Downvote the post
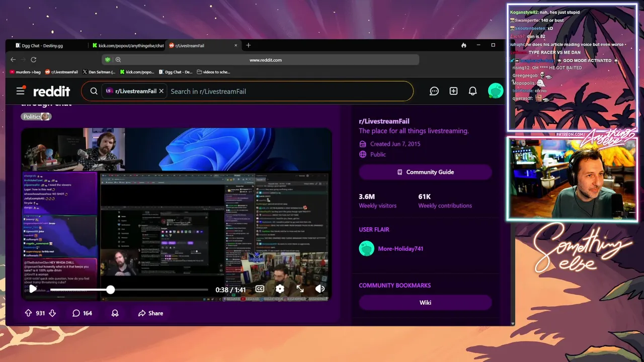Image resolution: width=644 pixels, height=362 pixels. (52, 313)
